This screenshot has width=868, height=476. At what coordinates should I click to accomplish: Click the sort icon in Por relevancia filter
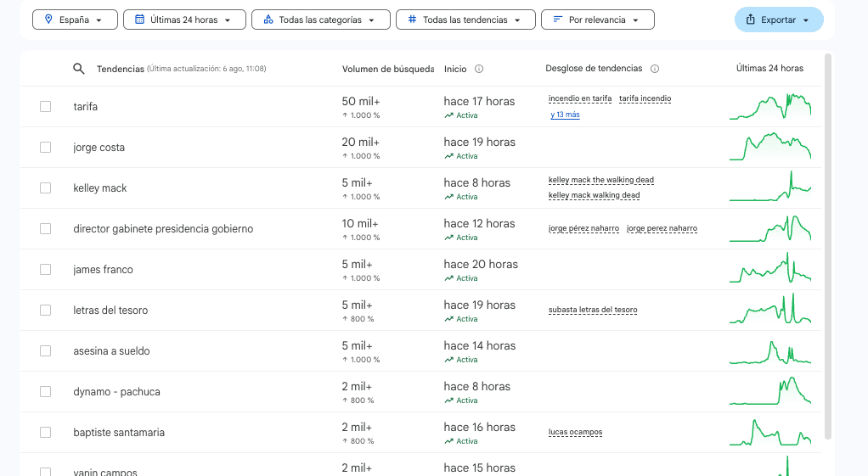pos(557,20)
